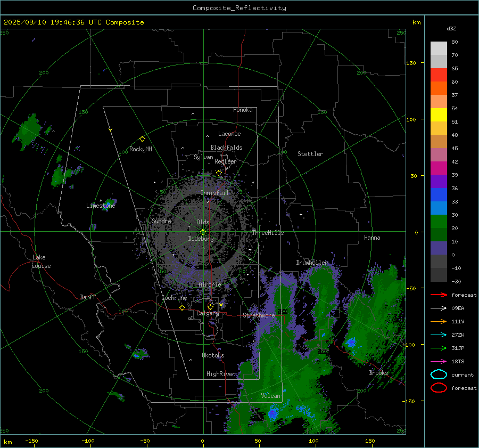Click the magenta 18TS arrow icon
The width and height of the screenshot is (479, 448).
(x=439, y=362)
